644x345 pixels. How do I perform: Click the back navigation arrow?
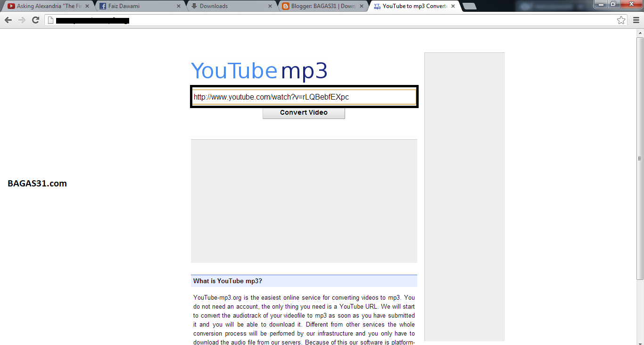click(x=8, y=20)
